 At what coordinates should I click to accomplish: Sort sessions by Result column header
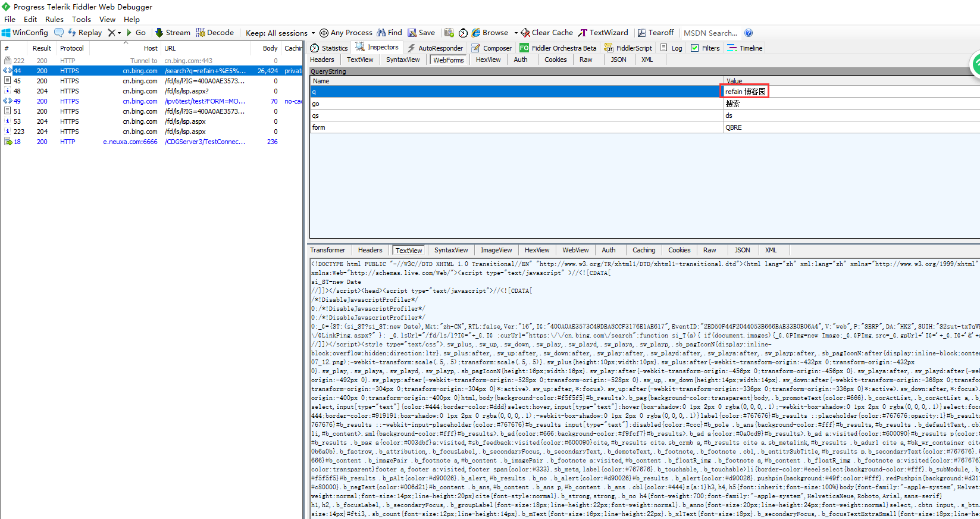(42, 48)
